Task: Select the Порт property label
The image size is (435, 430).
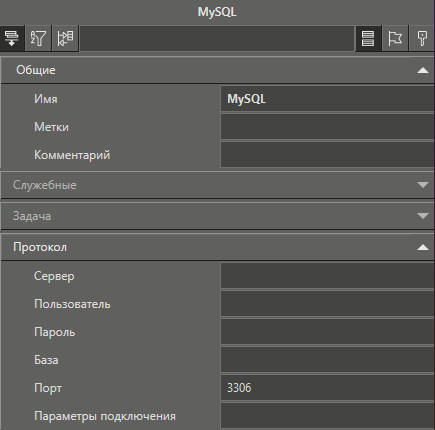Action: (x=48, y=389)
